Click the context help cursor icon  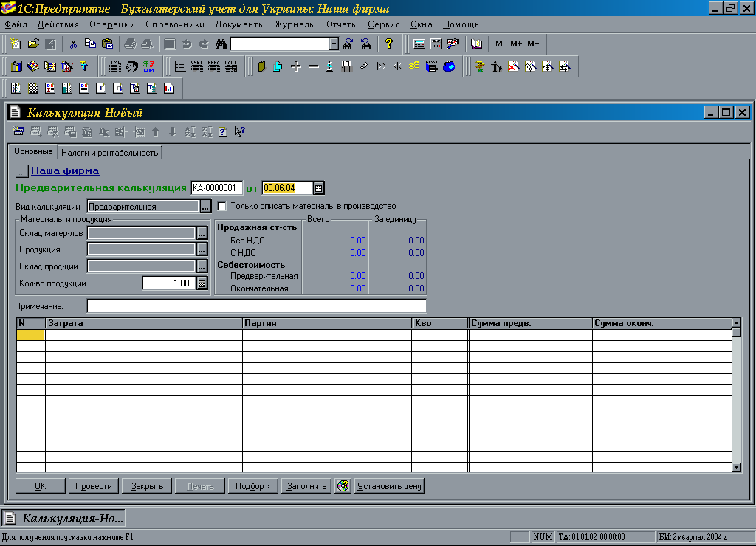[240, 132]
